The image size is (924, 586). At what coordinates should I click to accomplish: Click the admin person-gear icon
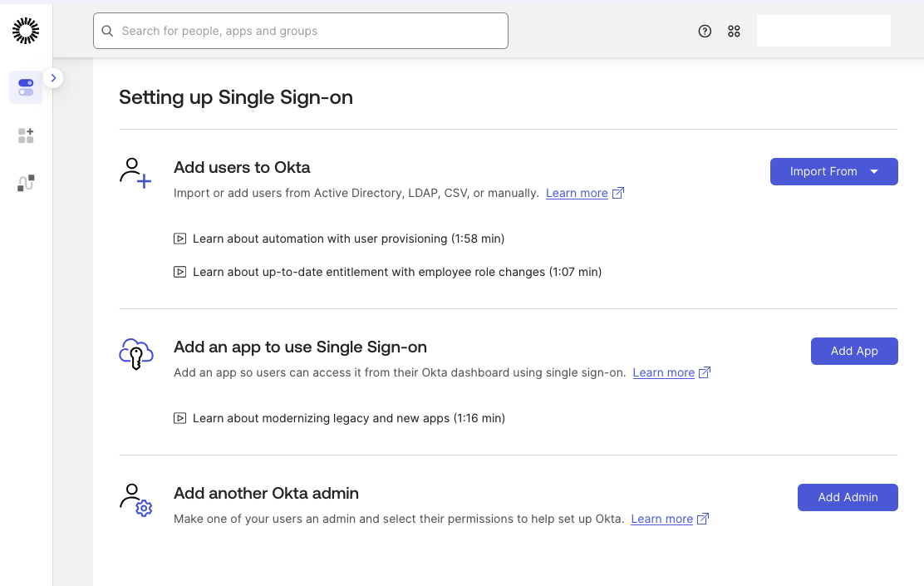pos(136,500)
